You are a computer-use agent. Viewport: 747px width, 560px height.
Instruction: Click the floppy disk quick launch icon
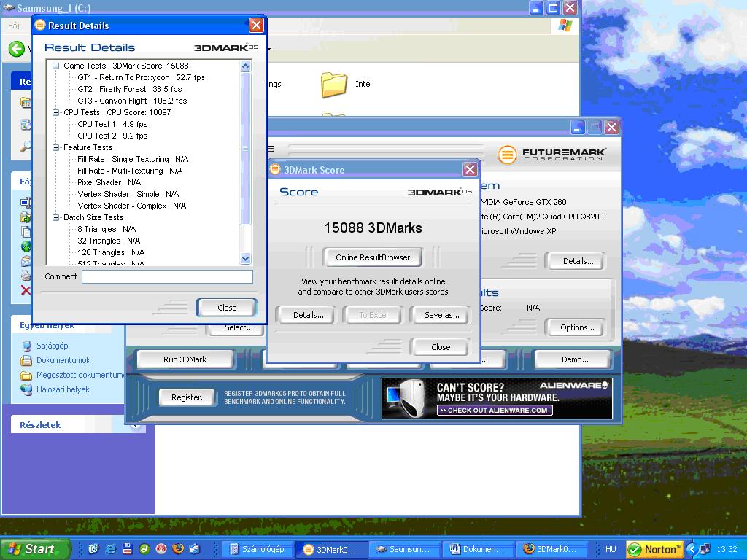pyautogui.click(x=127, y=549)
